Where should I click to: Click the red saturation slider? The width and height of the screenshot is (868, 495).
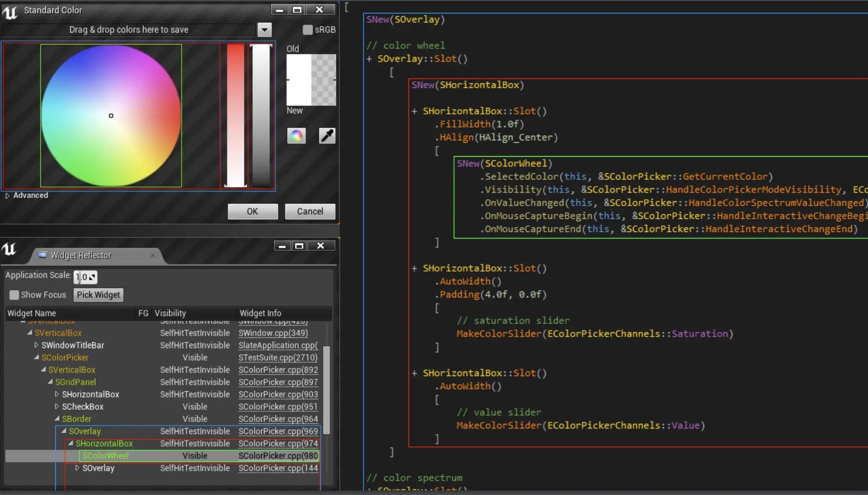(x=236, y=115)
